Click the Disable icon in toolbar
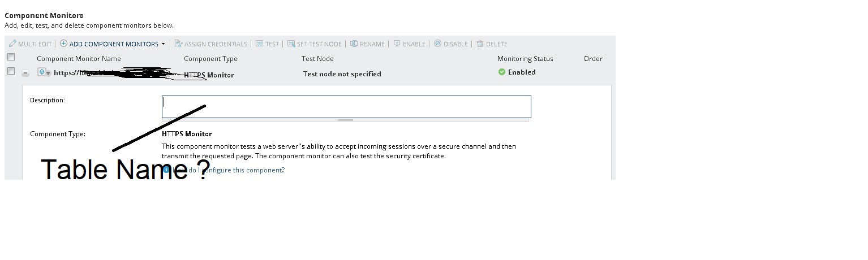This screenshot has height=260, width=868. click(x=437, y=44)
